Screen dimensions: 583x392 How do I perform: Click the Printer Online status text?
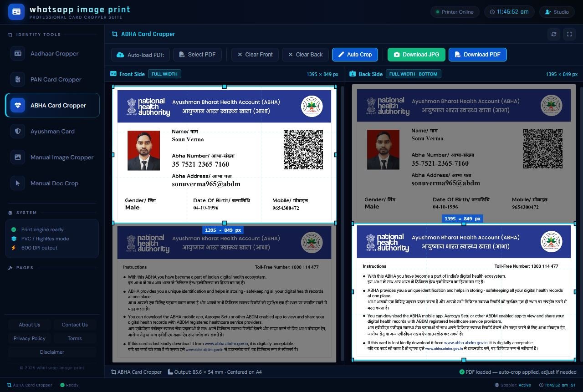click(x=458, y=12)
